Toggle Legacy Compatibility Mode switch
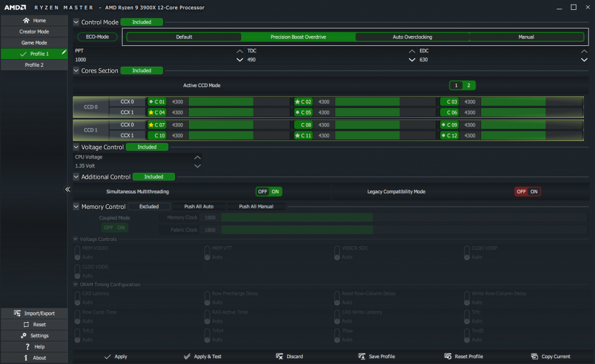 tap(528, 192)
